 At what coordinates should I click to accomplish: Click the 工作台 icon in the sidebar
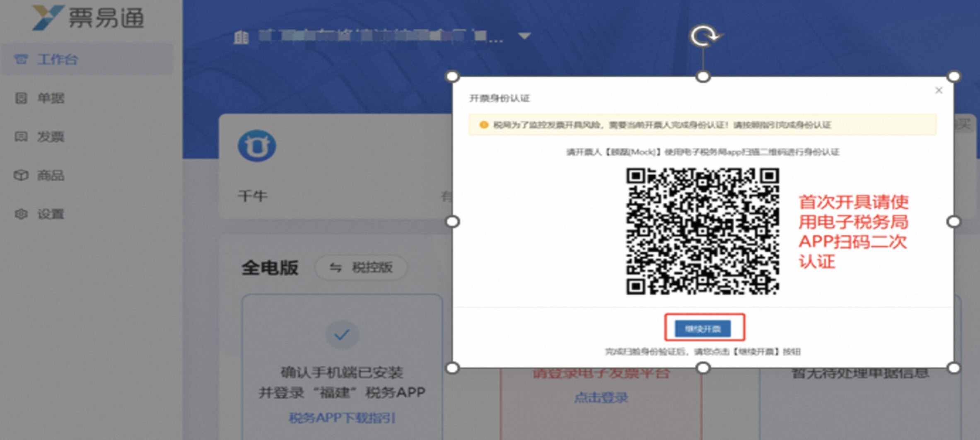(21, 60)
